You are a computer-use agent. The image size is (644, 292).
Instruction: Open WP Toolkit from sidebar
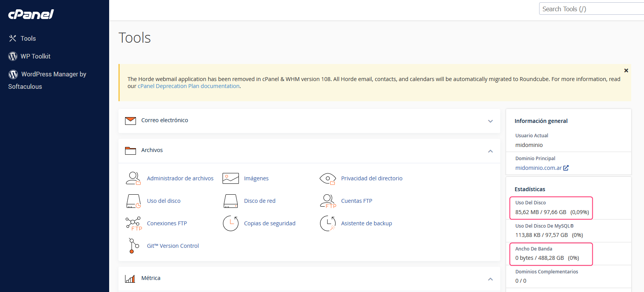pyautogui.click(x=35, y=56)
